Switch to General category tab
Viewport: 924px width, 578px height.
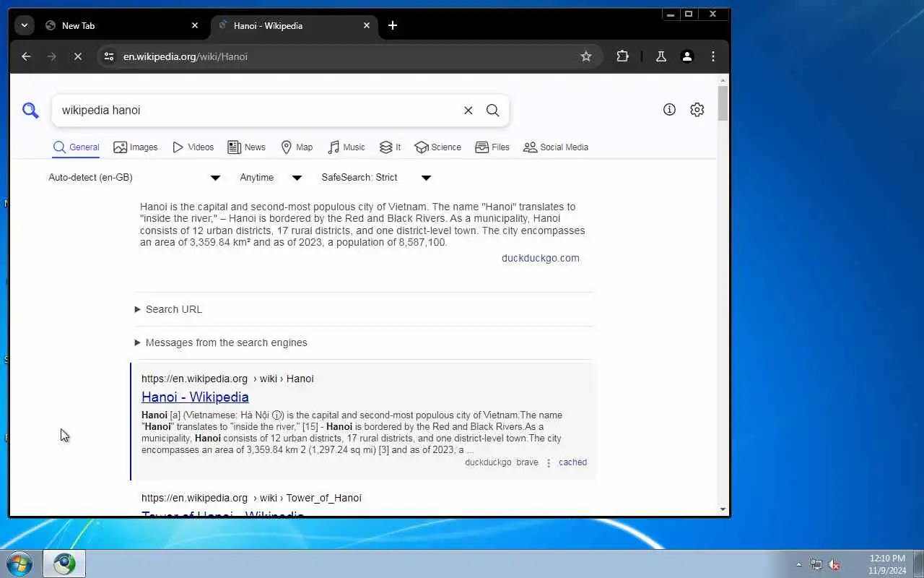(x=76, y=147)
